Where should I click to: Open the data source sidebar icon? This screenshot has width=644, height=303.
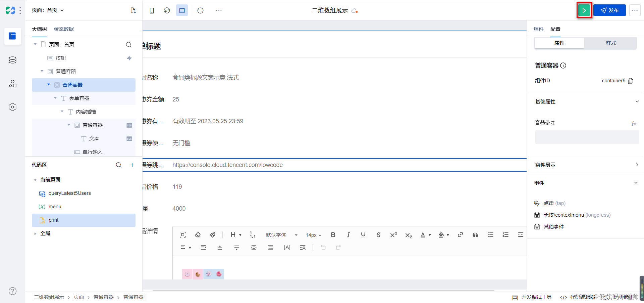click(12, 60)
